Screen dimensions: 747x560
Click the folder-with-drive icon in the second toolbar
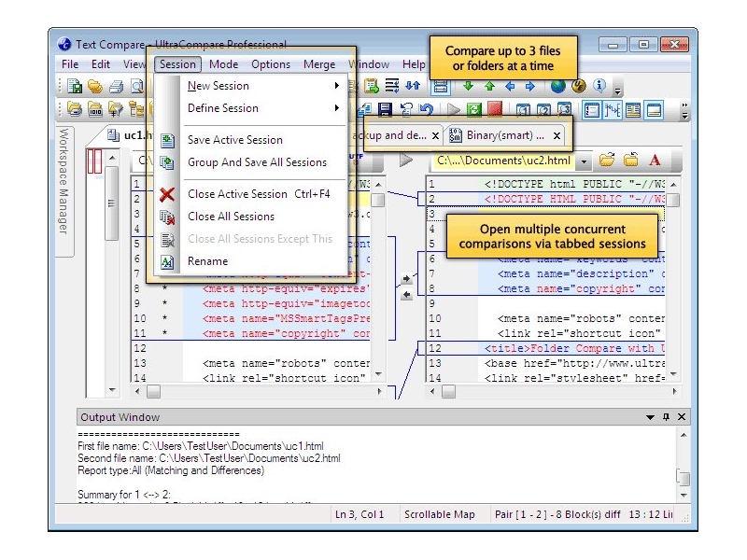[x=75, y=109]
